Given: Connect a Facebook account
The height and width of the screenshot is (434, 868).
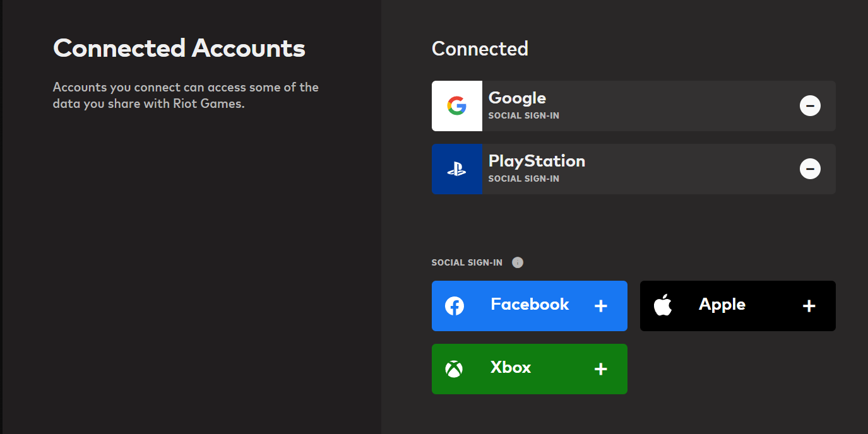Looking at the screenshot, I should tap(529, 305).
